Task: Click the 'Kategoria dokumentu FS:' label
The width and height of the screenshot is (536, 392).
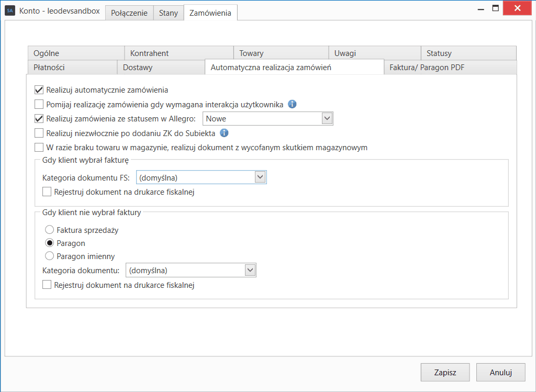Action: tap(86, 178)
